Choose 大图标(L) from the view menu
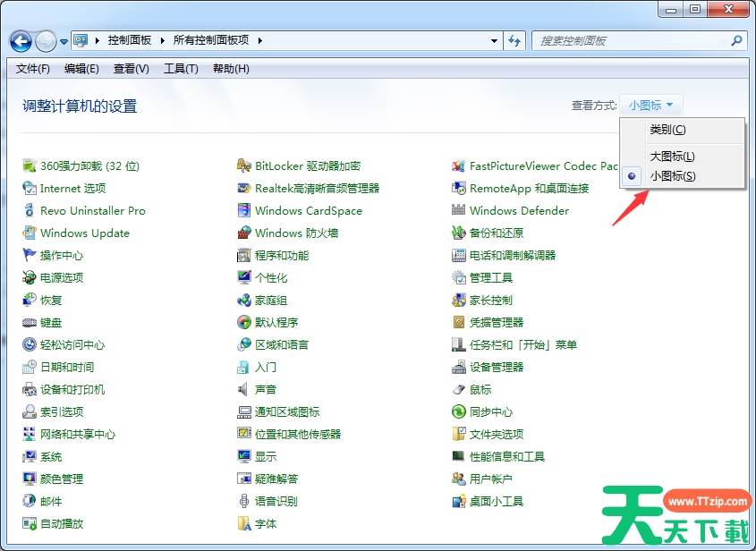This screenshot has height=551, width=756. 682,157
